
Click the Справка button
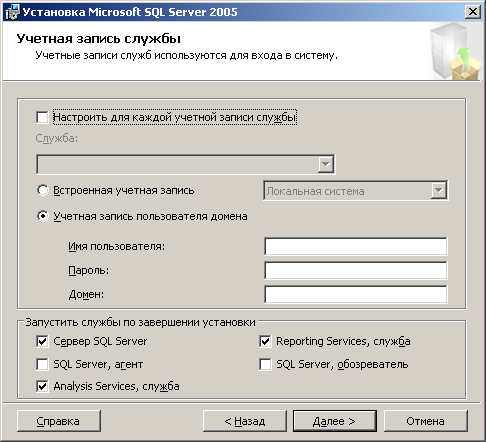[x=59, y=421]
